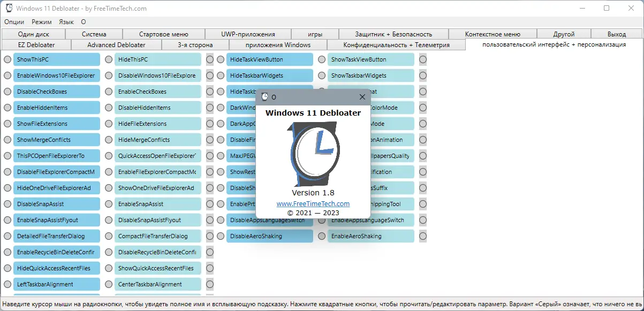
Task: Switch to the Стартовое меню tab
Action: (x=164, y=34)
